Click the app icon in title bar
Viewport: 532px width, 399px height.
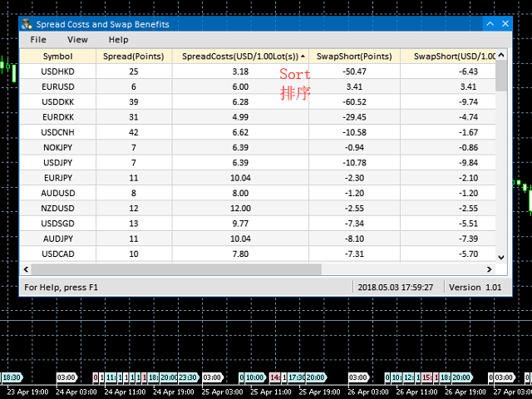click(x=27, y=24)
